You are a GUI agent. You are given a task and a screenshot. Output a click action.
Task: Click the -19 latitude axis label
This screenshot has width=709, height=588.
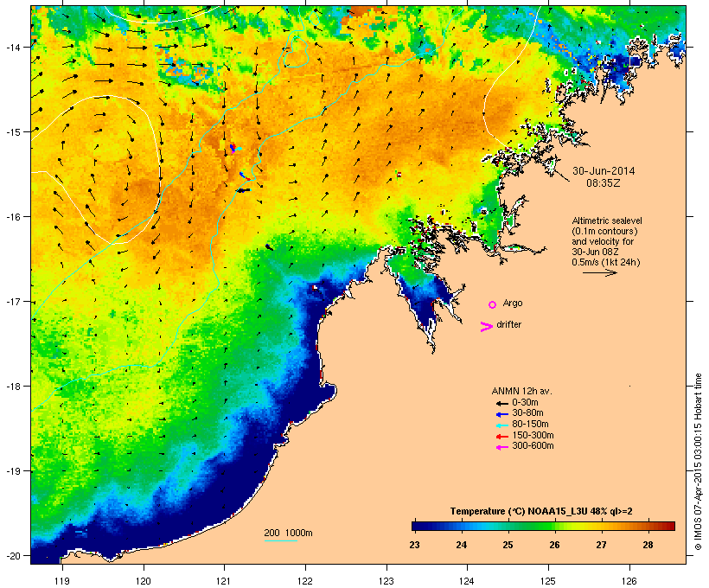tap(13, 471)
